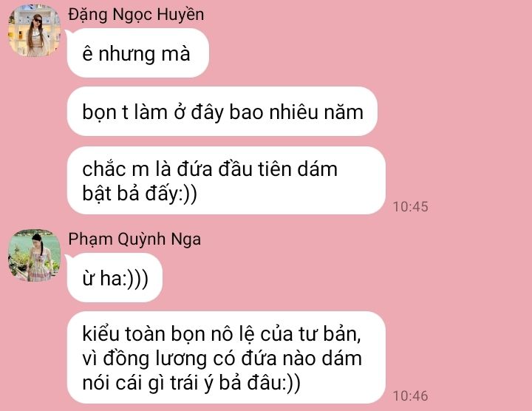Click the words "tư bản" in last message
The height and width of the screenshot is (411, 532).
tap(330, 334)
